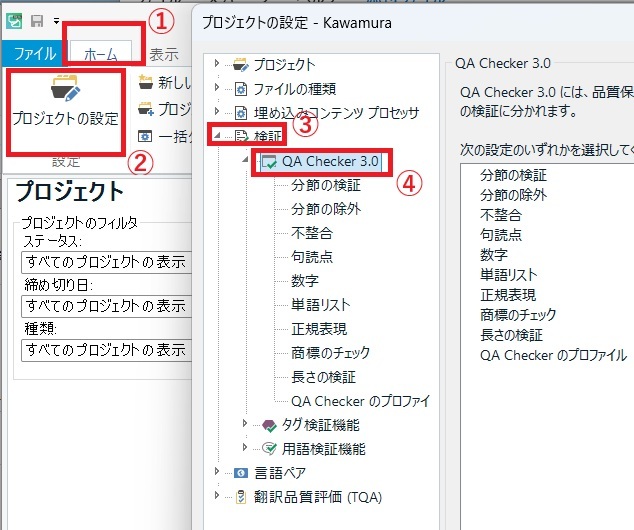Click the 言語ペア blue icon
Image resolution: width=634 pixels, height=530 pixels.
tap(241, 473)
